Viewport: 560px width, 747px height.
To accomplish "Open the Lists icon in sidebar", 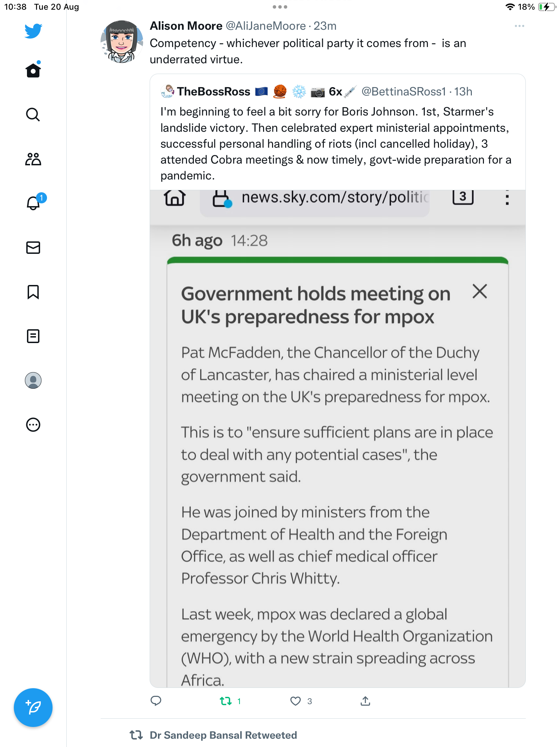I will [33, 336].
